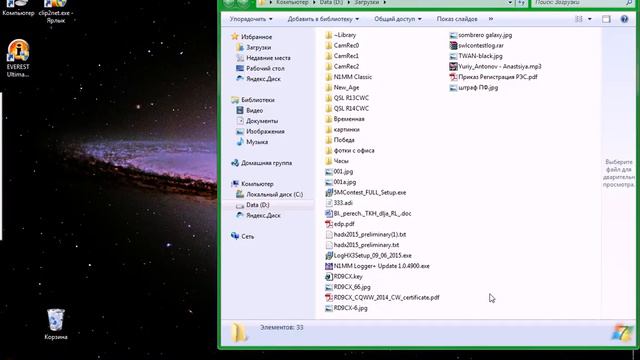This screenshot has width=640, height=360.
Task: Select Домашняя группа in navigation pane
Action: pyautogui.click(x=261, y=163)
